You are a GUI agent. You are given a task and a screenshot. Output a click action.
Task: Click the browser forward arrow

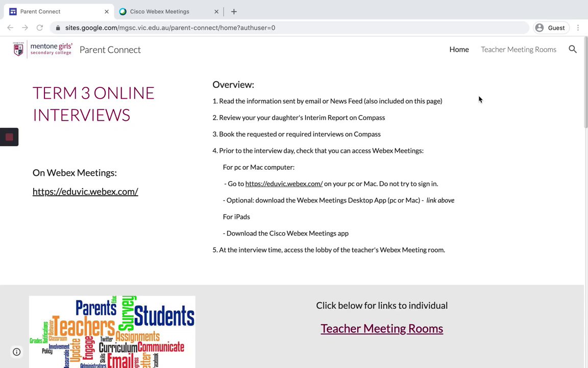[24, 28]
